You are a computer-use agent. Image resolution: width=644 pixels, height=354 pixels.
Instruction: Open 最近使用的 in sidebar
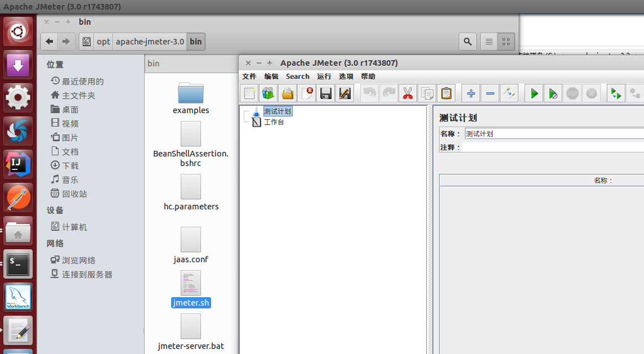(x=77, y=81)
